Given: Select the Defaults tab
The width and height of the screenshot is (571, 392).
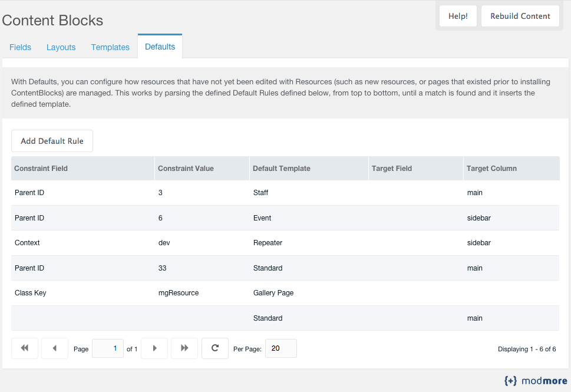Looking at the screenshot, I should pyautogui.click(x=160, y=47).
